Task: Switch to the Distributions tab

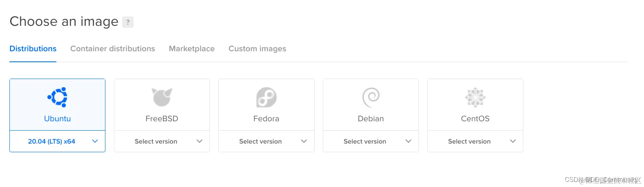Action: click(33, 49)
